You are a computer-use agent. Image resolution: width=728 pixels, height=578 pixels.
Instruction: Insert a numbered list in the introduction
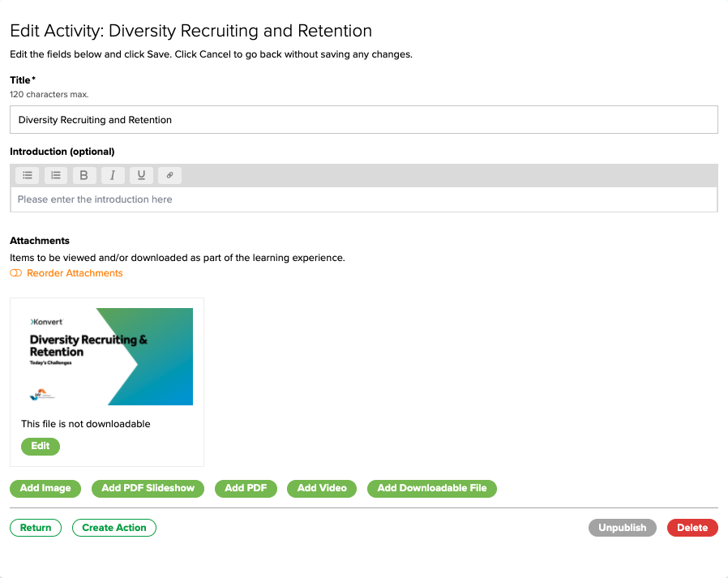(x=56, y=175)
